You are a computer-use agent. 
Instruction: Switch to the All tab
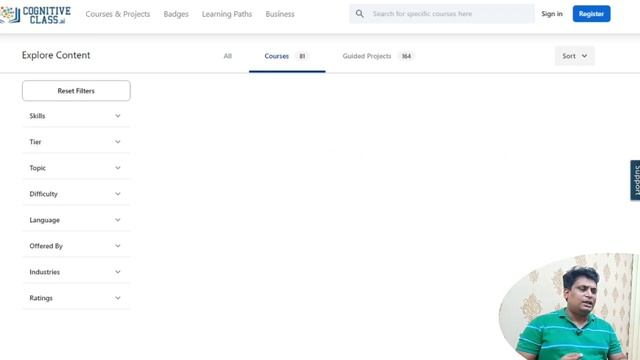pyautogui.click(x=227, y=56)
